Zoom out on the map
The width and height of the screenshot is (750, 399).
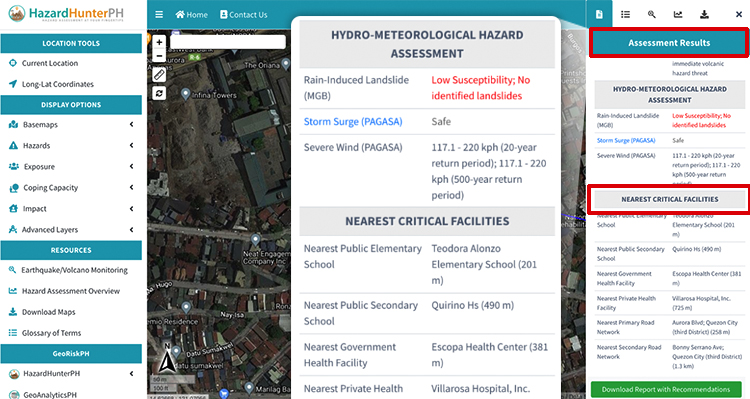coord(159,55)
